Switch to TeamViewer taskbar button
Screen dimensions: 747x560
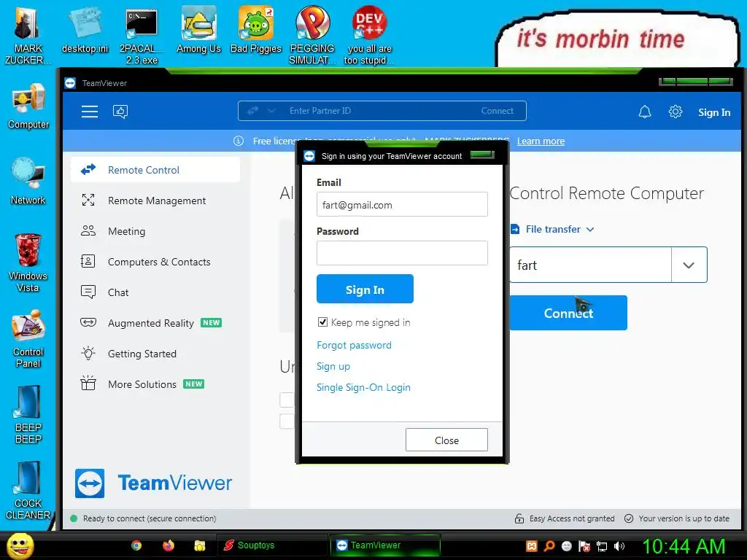[385, 545]
